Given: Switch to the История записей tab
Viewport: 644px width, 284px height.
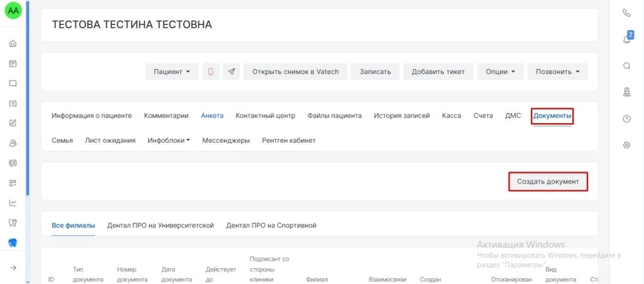Looking at the screenshot, I should pyautogui.click(x=401, y=116).
